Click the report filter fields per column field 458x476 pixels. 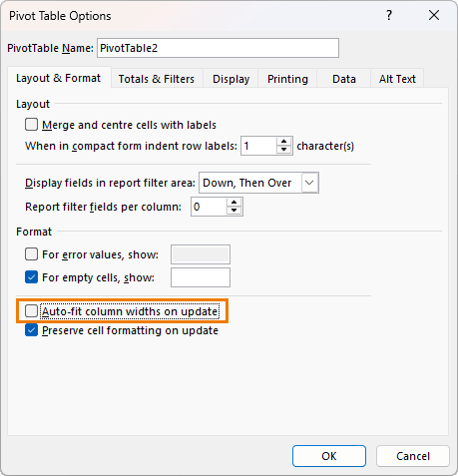[x=209, y=207]
